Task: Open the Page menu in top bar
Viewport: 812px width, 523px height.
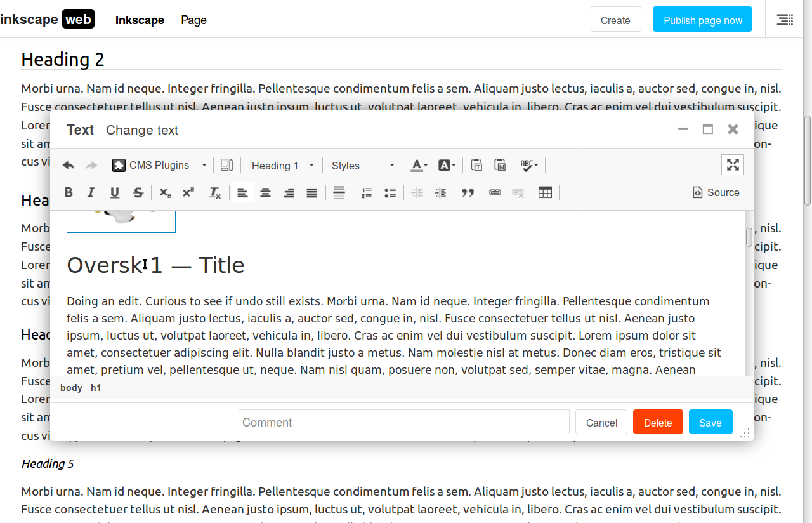Action: click(x=193, y=20)
